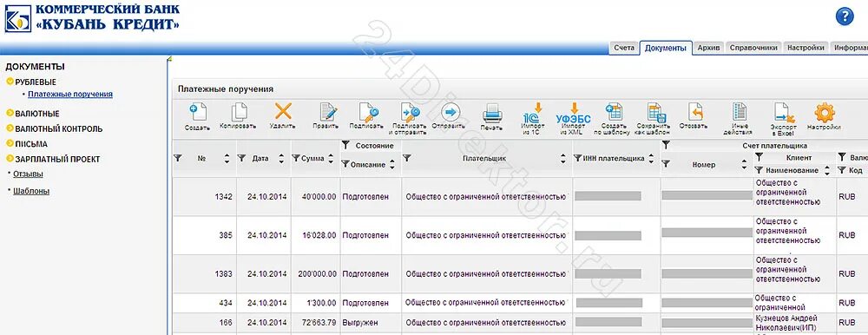Image resolution: width=868 pixels, height=335 pixels.
Task: Switch to the Документы tab
Action: point(666,48)
